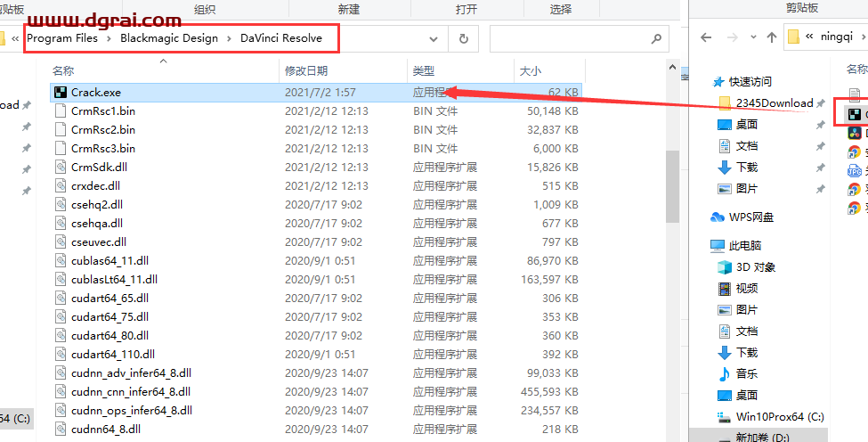Click the 2345Download folder icon

click(x=725, y=103)
